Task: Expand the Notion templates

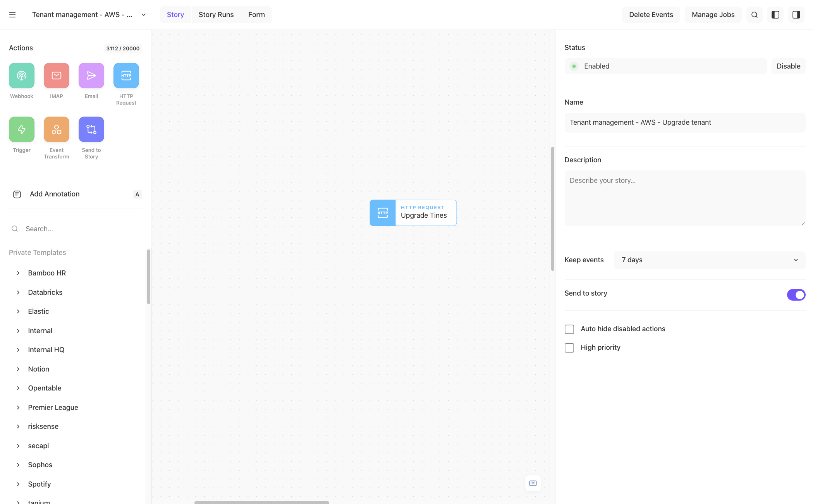Action: pos(18,369)
